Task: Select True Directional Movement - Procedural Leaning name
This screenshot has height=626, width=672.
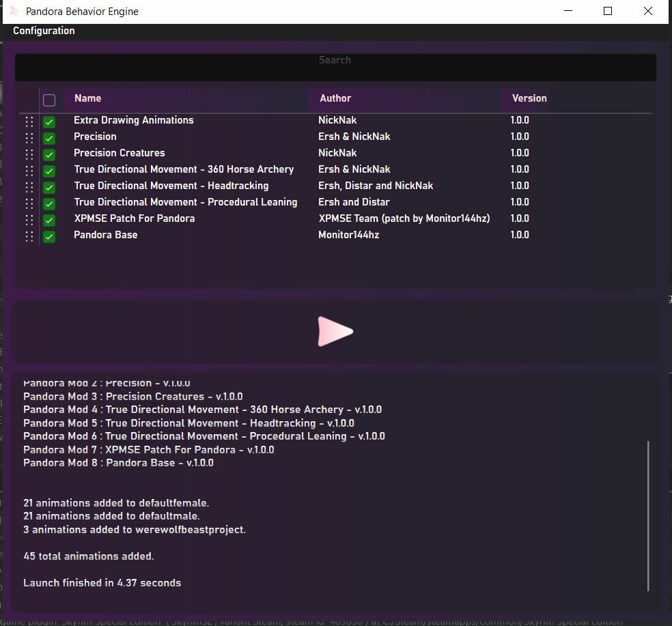Action: 186,202
